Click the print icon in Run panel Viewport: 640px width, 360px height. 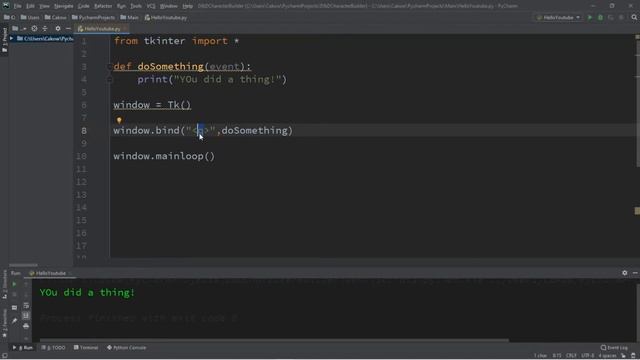coord(26,326)
